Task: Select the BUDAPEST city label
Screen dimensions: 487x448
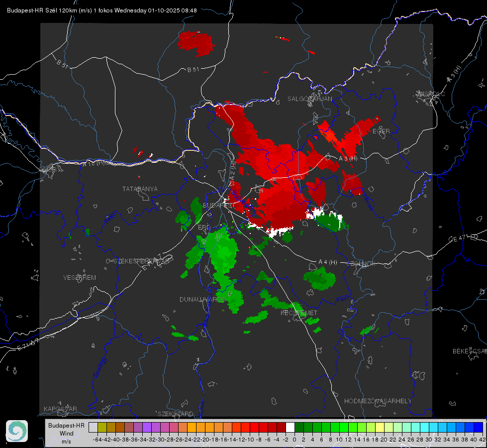Action: [x=219, y=206]
